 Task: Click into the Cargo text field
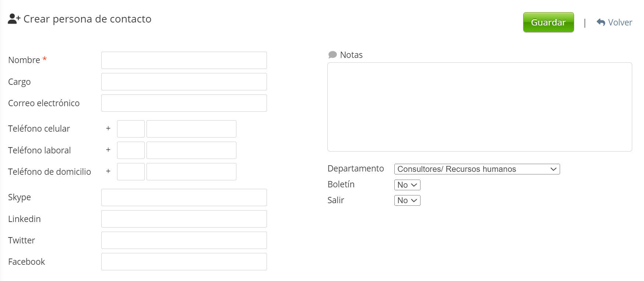(184, 82)
